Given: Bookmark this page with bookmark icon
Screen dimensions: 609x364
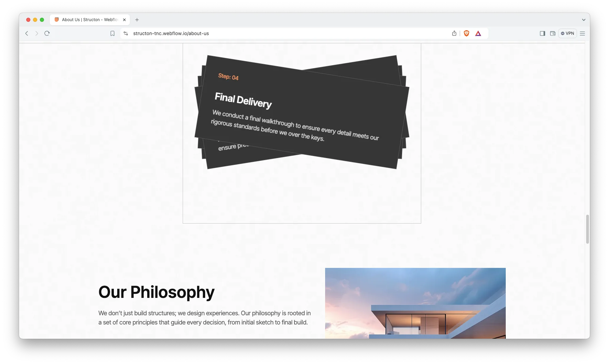Looking at the screenshot, I should pos(112,33).
